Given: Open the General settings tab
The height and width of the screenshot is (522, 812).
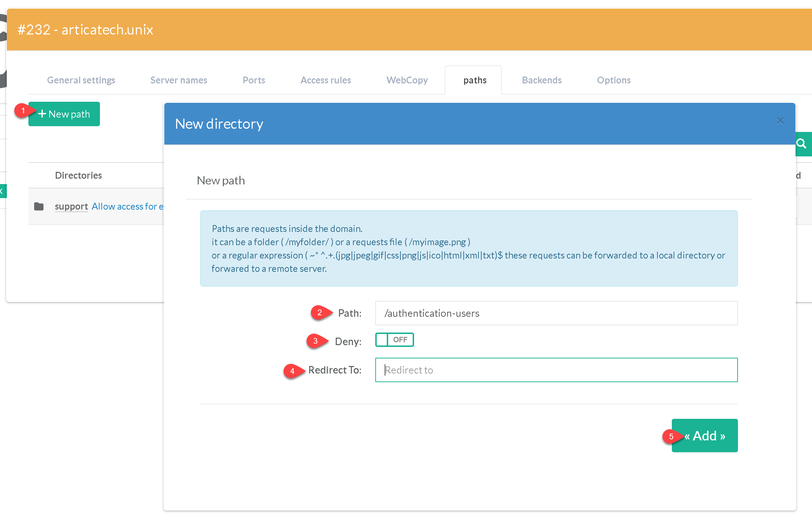Looking at the screenshot, I should (81, 80).
